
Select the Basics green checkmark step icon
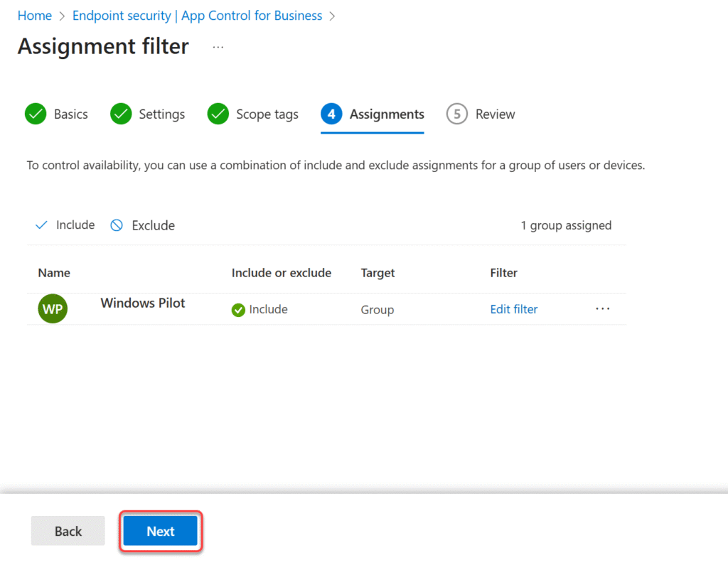point(36,114)
